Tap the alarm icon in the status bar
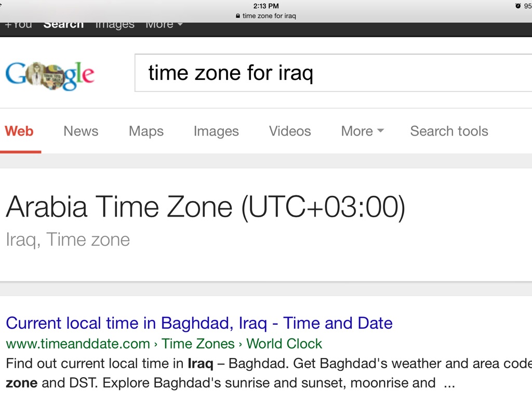 (x=517, y=6)
